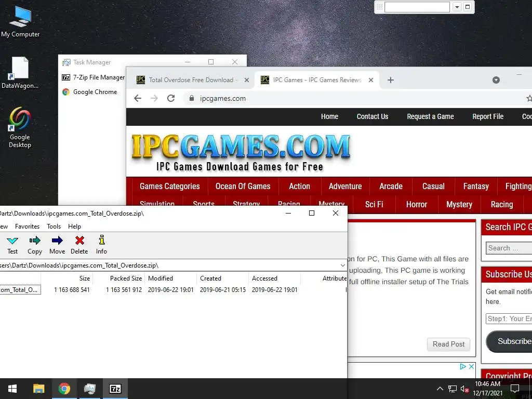Click the Chrome address bar URL
This screenshot has width=532, height=399.
click(x=222, y=98)
